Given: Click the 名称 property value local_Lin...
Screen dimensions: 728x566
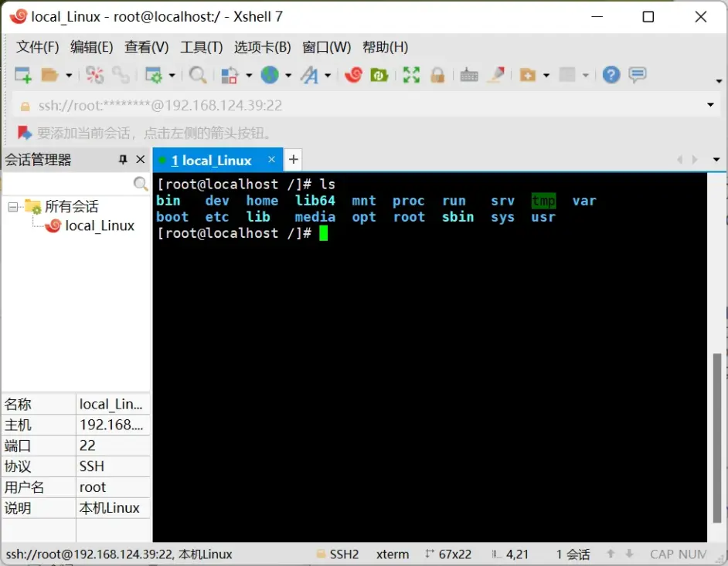Looking at the screenshot, I should point(111,404).
